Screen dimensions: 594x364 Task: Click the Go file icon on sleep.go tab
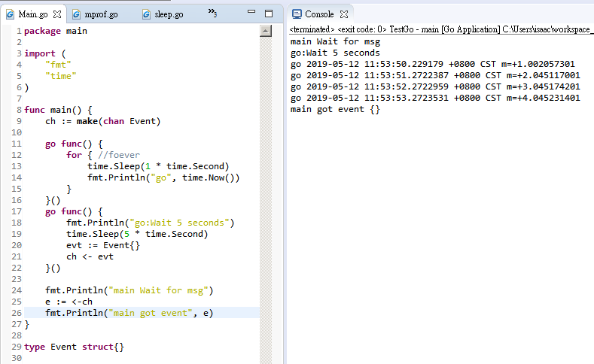point(147,14)
